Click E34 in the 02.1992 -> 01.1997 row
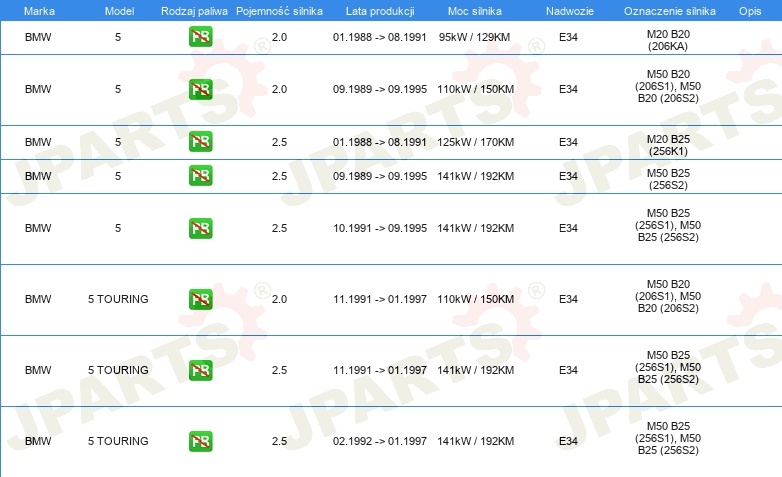This screenshot has height=477, width=782. (x=568, y=441)
